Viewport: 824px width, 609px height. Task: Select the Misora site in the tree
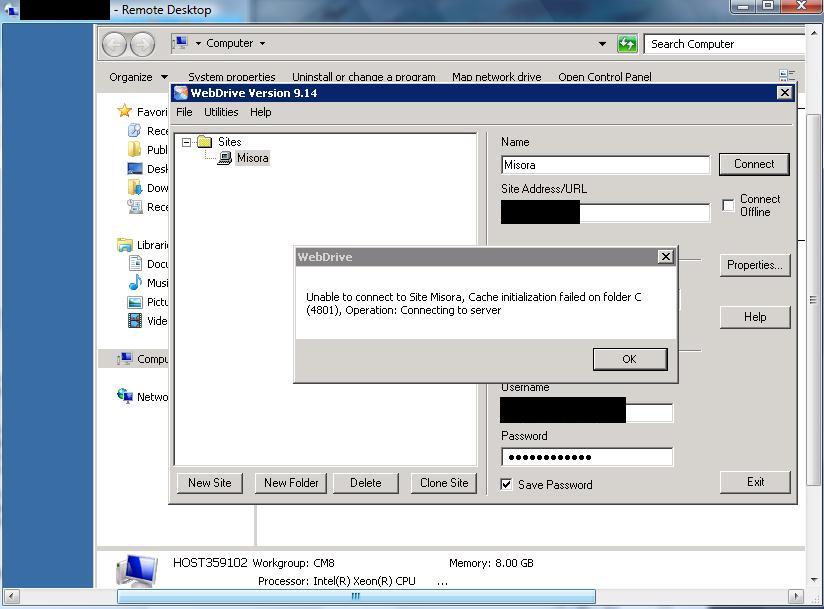[x=252, y=158]
